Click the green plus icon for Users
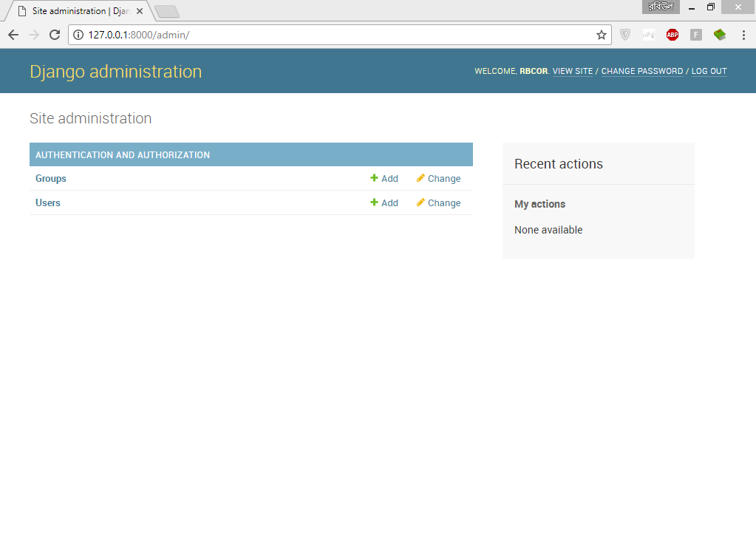This screenshot has width=756, height=538. point(374,202)
